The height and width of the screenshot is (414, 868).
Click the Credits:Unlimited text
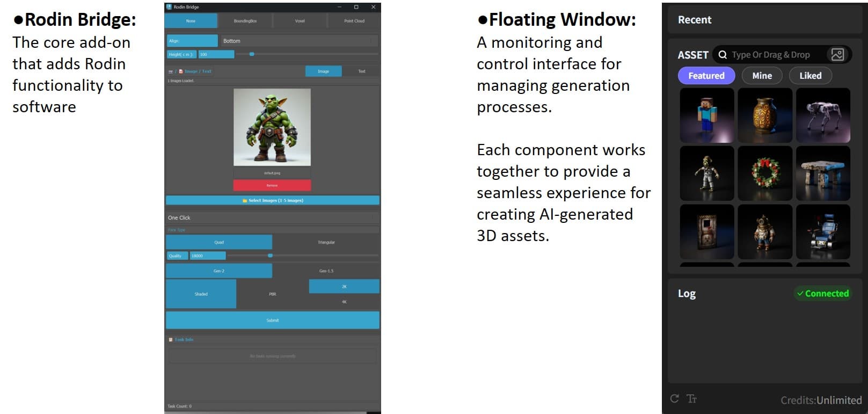pos(821,400)
